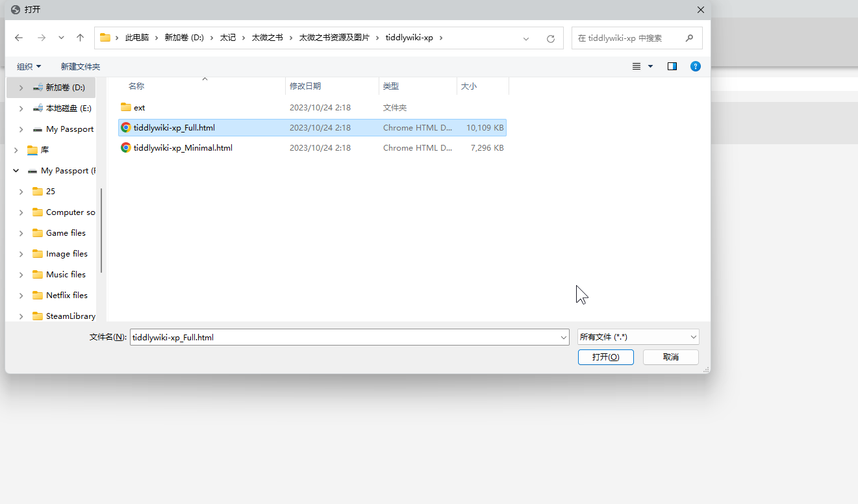Change view layout icon
The height and width of the screenshot is (504, 858).
coord(637,66)
